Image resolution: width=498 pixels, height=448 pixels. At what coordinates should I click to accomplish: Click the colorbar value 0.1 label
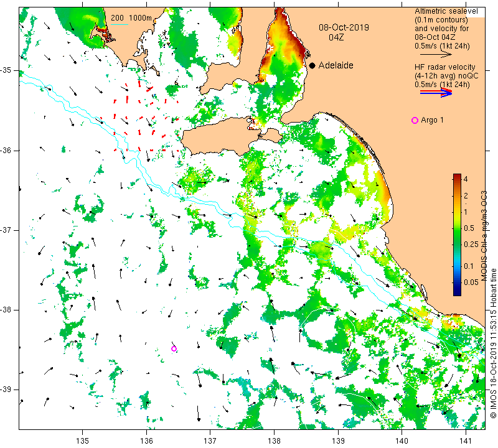pyautogui.click(x=469, y=266)
